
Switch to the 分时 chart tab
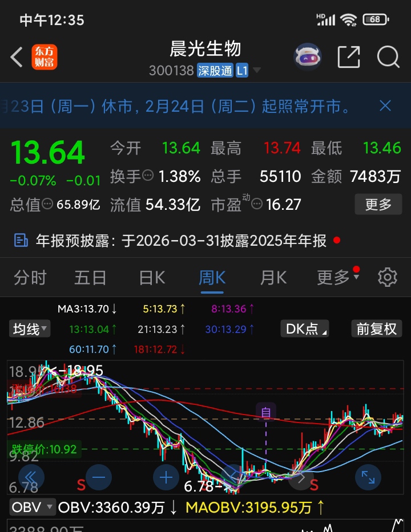tap(30, 278)
